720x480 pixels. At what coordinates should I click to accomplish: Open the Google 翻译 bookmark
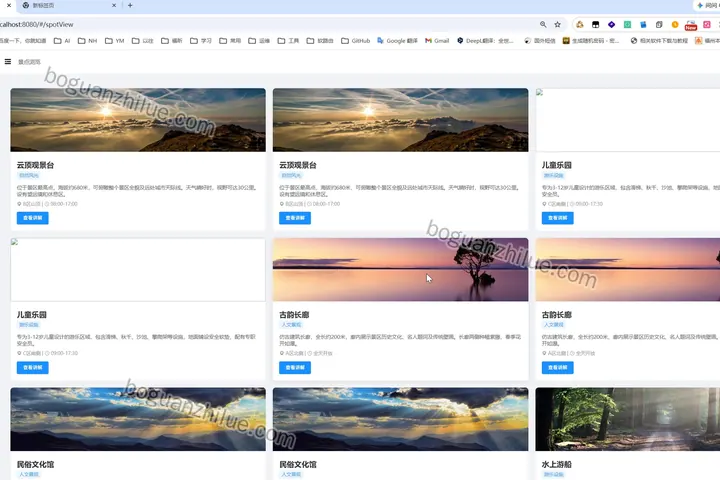point(398,41)
